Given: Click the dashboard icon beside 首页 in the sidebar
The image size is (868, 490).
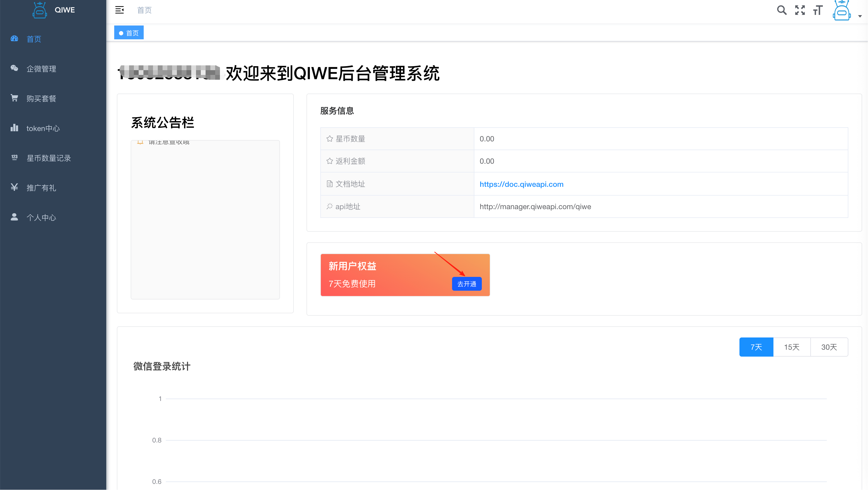Looking at the screenshot, I should [x=14, y=39].
